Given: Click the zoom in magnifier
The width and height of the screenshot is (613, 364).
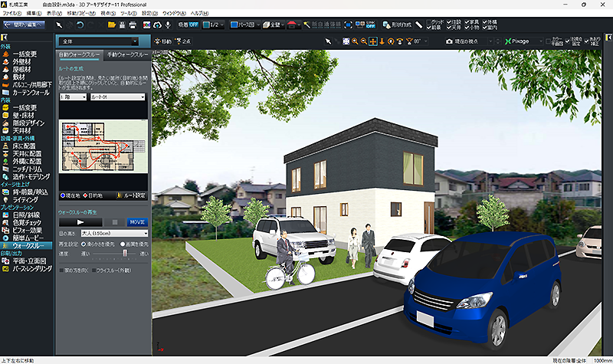Looking at the screenshot, I should coord(355,41).
